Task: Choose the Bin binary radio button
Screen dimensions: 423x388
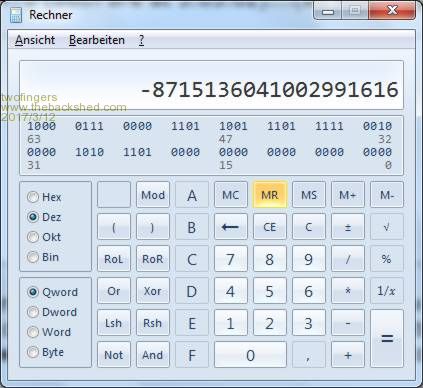Action: coord(43,257)
